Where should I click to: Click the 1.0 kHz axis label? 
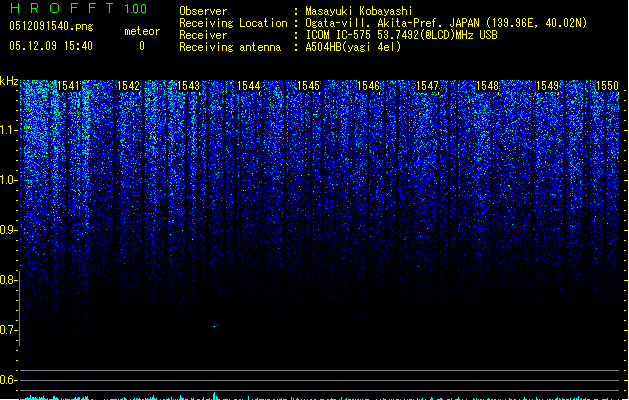[8, 180]
